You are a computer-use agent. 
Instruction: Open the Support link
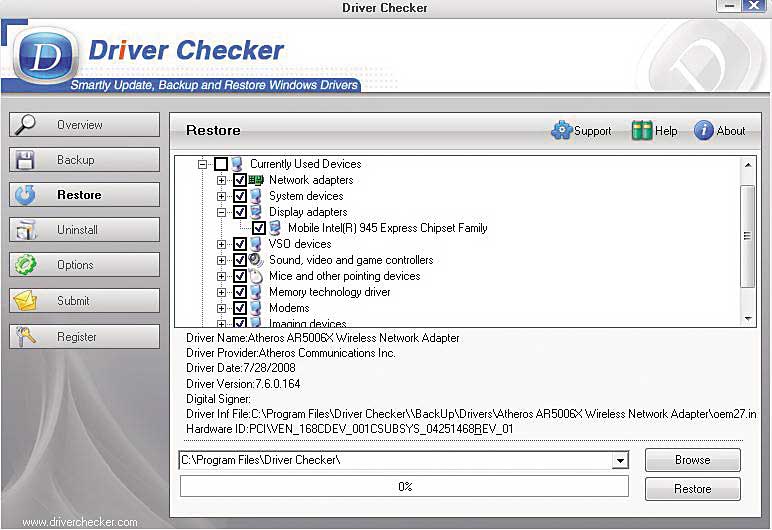pos(581,131)
